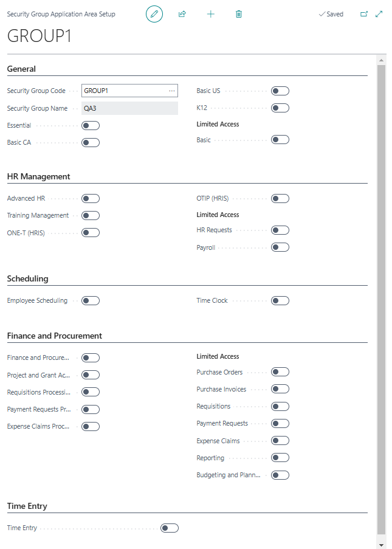The width and height of the screenshot is (392, 549).
Task: Enable the Time Clock toggle under Scheduling
Action: (x=280, y=300)
